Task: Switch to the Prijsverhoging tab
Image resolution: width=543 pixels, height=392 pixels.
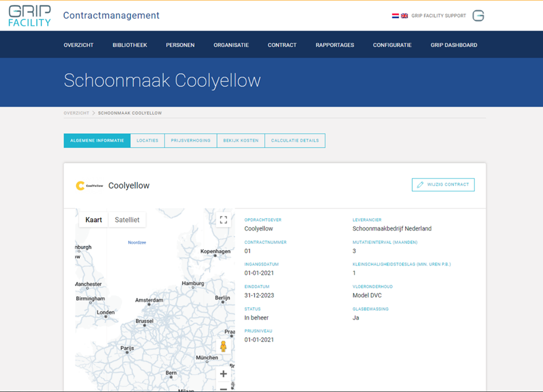Action: pos(191,141)
